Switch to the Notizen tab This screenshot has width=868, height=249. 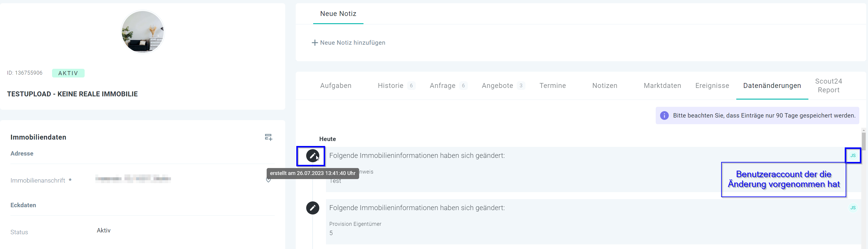[605, 86]
